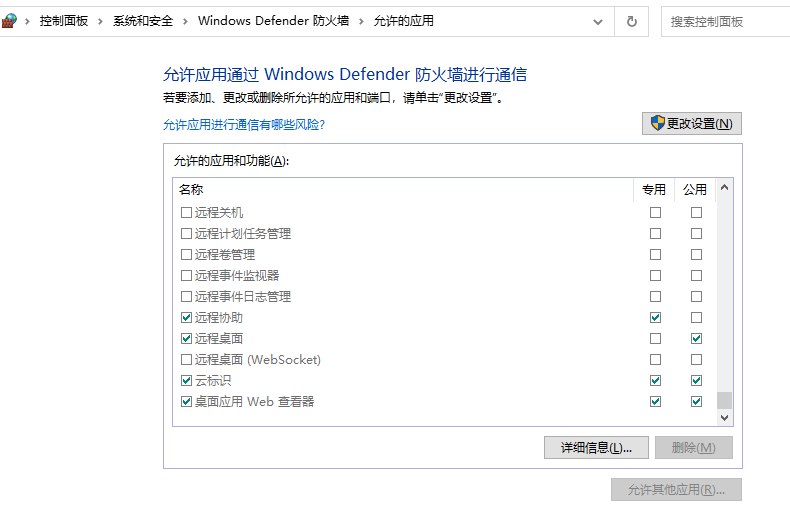Select the 远程关机 row text
The image size is (790, 519).
pos(219,213)
